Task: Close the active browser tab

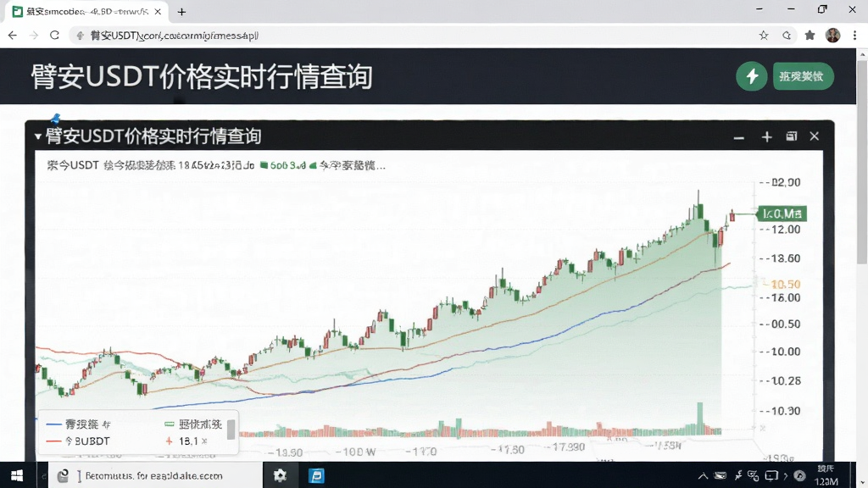Action: pos(158,12)
